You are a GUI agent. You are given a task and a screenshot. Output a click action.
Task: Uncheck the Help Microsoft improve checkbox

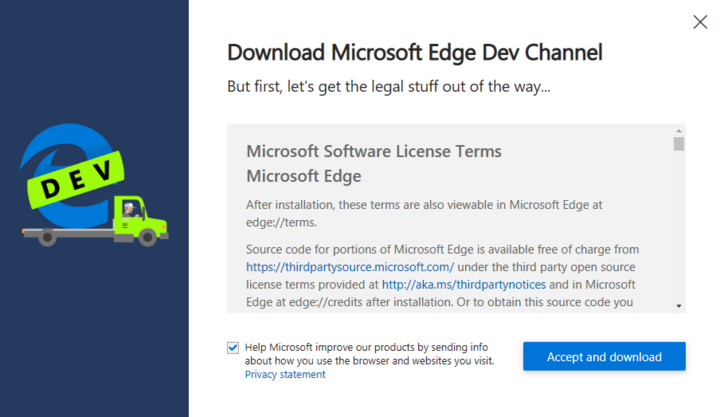click(x=233, y=348)
